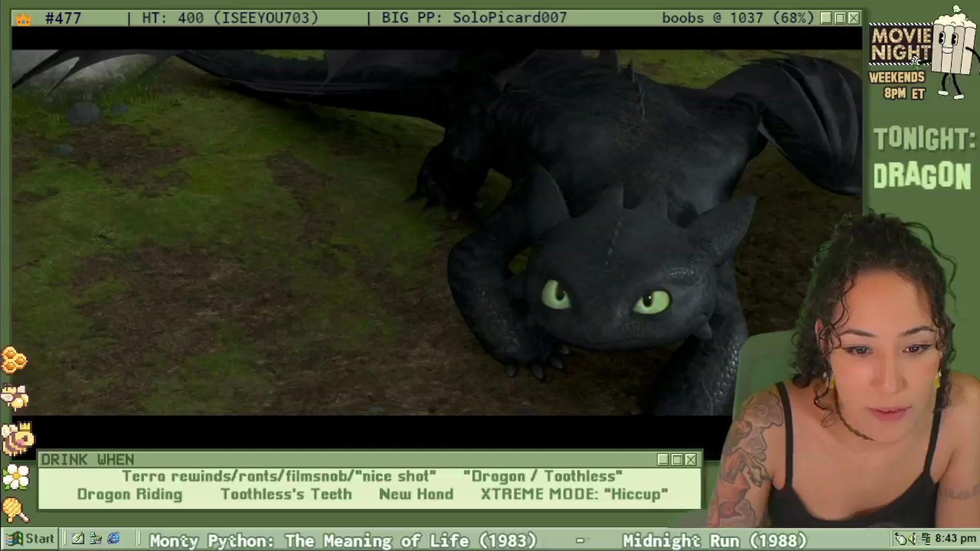Click the "Toothless's Teeth" drink rule
The height and width of the screenshot is (551, 980).
click(286, 494)
